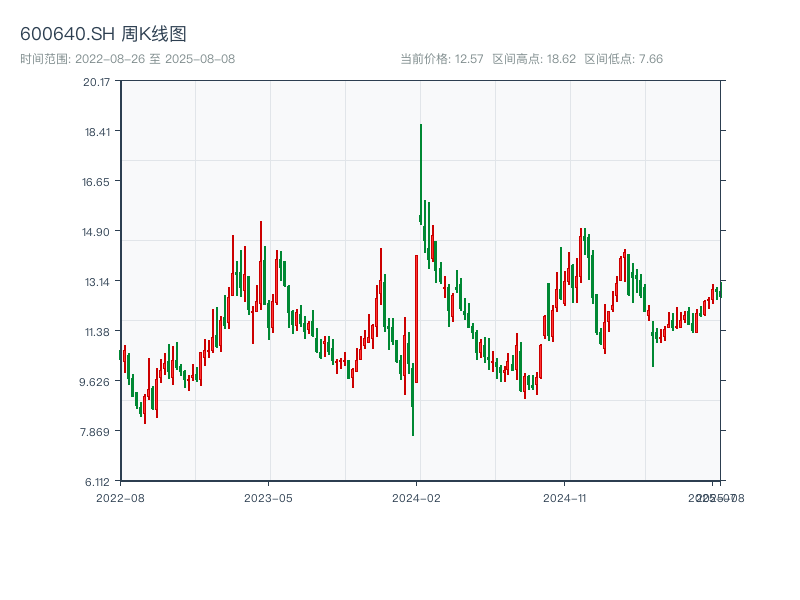
Task: Click the tallest green candle's peak wick
Action: (x=421, y=126)
